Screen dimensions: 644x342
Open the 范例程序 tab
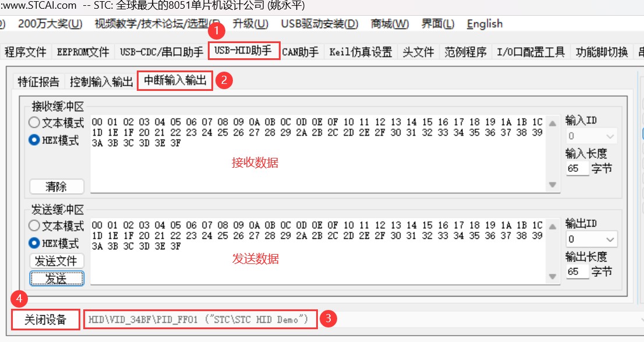pyautogui.click(x=465, y=52)
